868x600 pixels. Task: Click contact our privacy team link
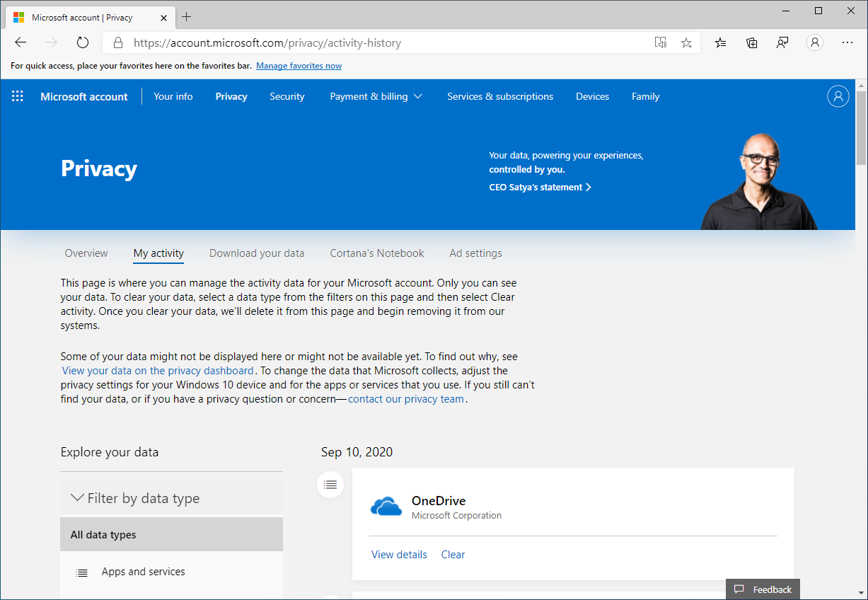406,399
